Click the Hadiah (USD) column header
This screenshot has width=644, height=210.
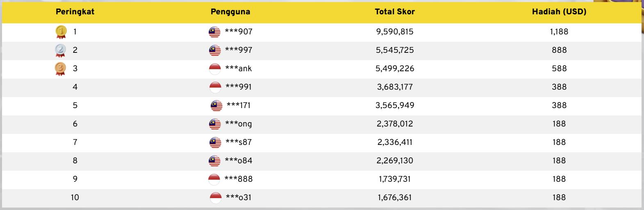tap(559, 12)
